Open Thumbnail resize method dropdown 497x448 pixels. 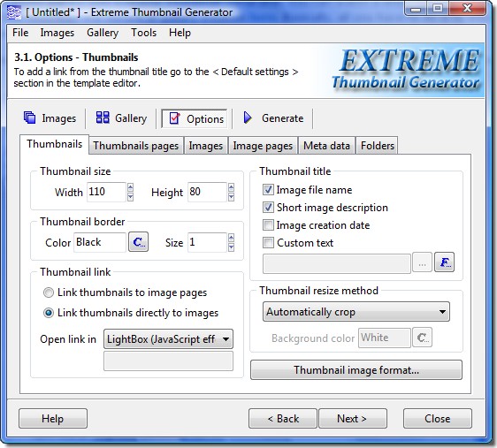[356, 312]
